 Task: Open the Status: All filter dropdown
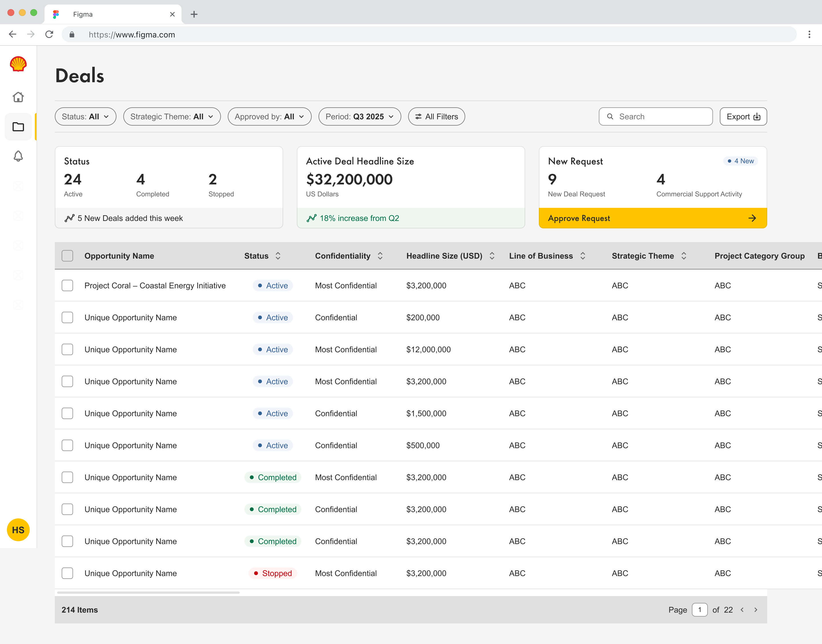[x=86, y=116]
